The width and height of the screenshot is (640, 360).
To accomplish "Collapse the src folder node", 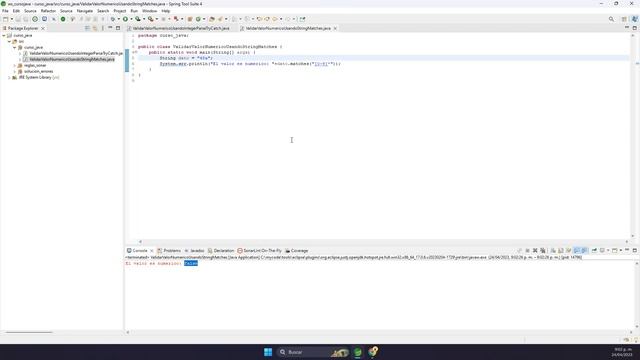I will tap(9, 41).
